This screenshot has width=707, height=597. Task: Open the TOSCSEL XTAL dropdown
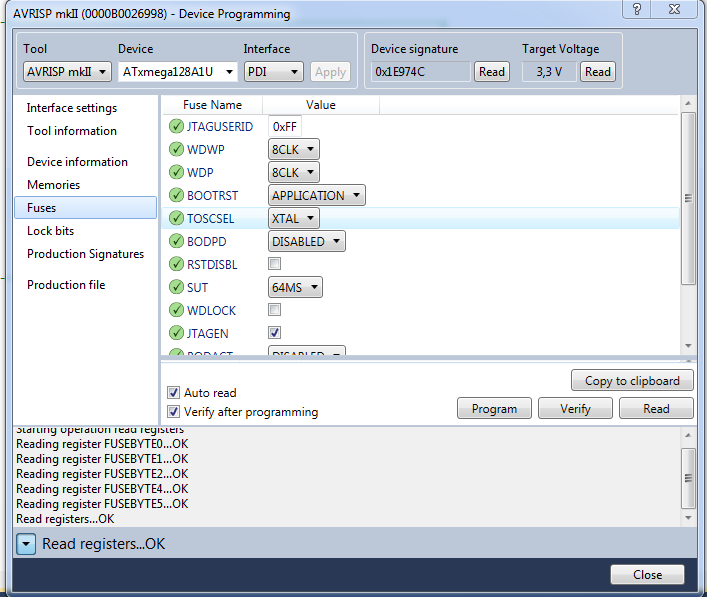point(294,218)
